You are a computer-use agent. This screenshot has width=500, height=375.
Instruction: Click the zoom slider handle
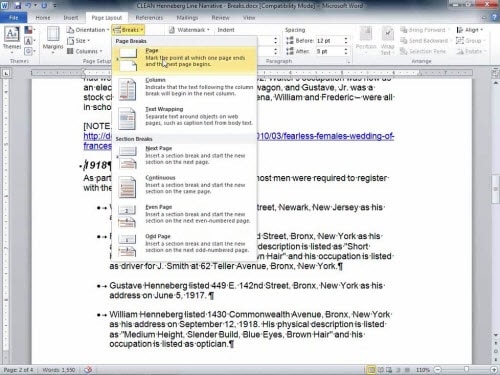pyautogui.click(x=466, y=369)
